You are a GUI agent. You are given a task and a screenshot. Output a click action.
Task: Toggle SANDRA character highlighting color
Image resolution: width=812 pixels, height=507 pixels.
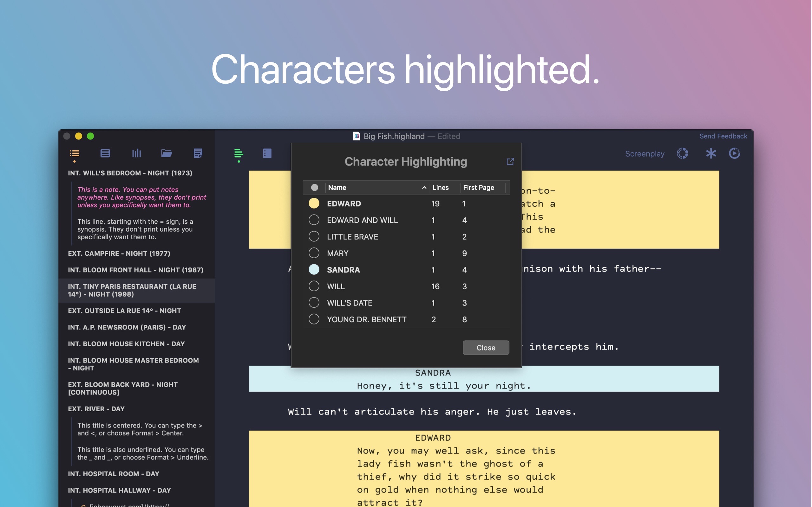pos(315,269)
